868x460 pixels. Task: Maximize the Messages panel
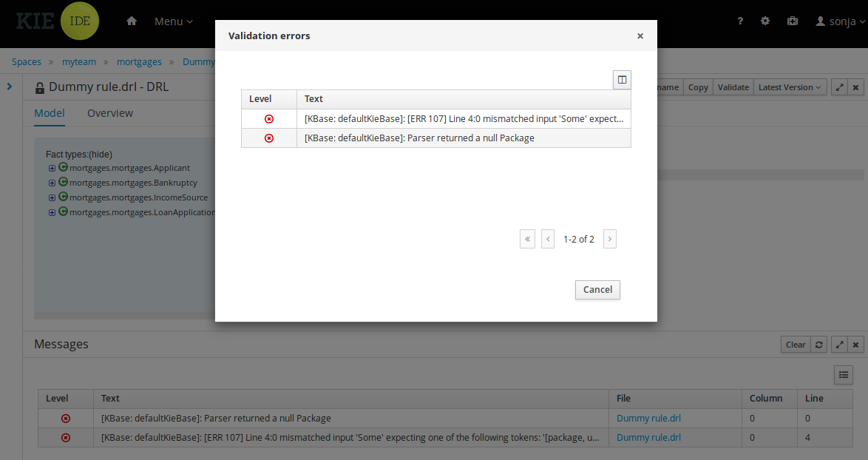coord(839,345)
